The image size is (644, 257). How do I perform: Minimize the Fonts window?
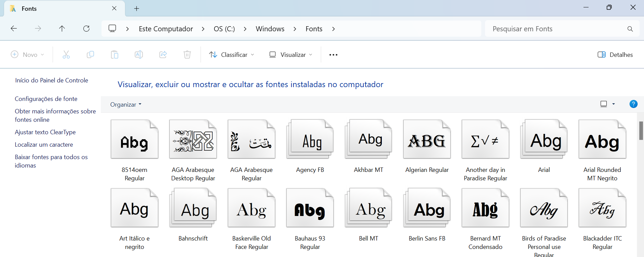click(x=586, y=7)
